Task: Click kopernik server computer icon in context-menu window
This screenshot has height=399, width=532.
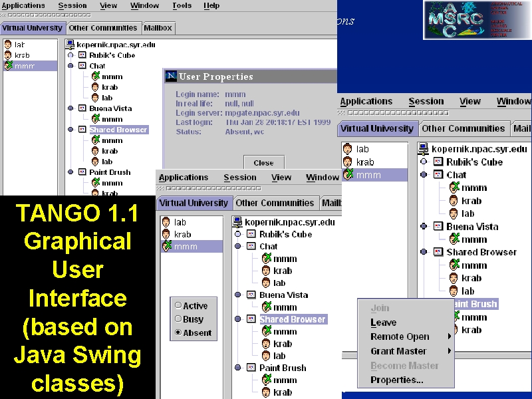Action: [x=424, y=148]
